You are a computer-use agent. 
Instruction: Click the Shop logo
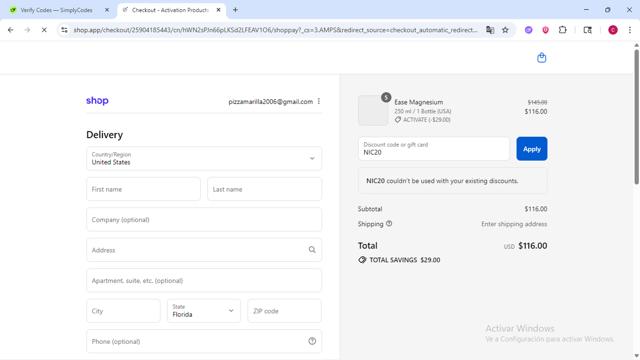pyautogui.click(x=97, y=101)
